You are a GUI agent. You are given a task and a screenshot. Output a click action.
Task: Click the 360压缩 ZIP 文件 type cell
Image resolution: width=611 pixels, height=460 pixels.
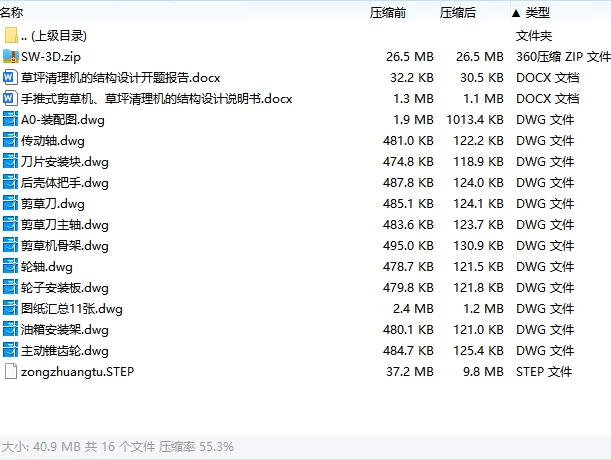point(563,57)
